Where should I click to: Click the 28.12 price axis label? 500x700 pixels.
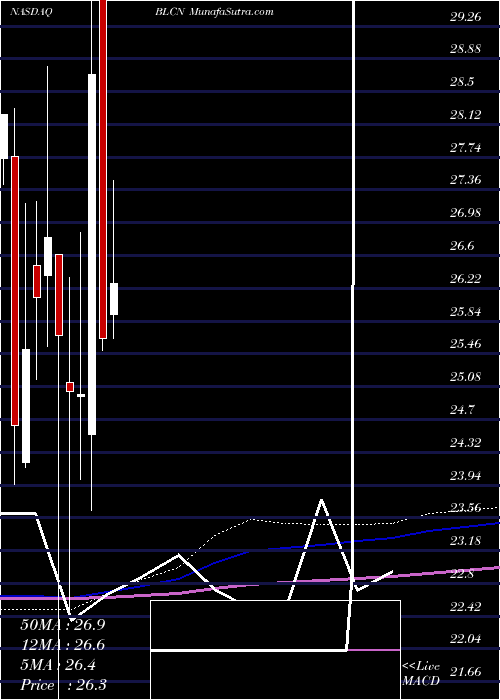(x=465, y=115)
